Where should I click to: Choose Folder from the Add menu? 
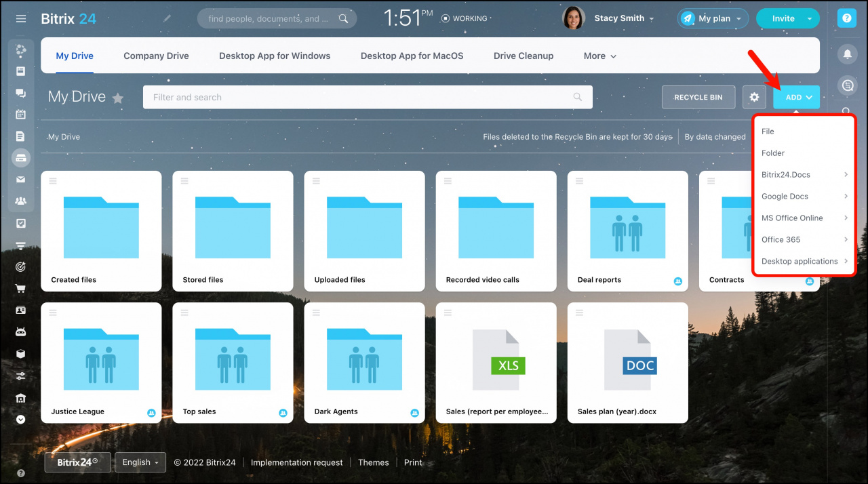804,153
